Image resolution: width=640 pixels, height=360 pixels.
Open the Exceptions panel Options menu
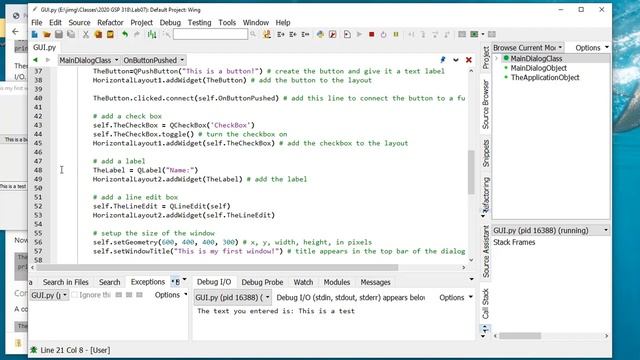point(171,295)
